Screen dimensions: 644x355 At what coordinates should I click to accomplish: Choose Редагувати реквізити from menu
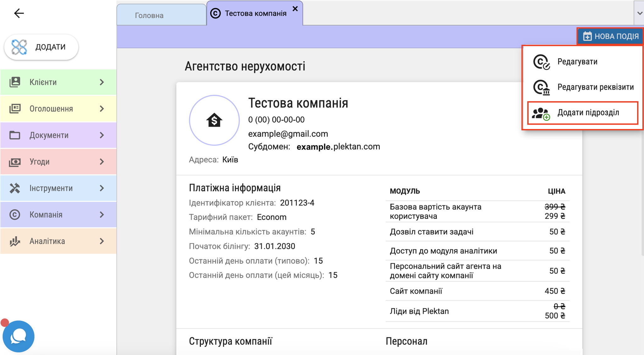tap(583, 87)
